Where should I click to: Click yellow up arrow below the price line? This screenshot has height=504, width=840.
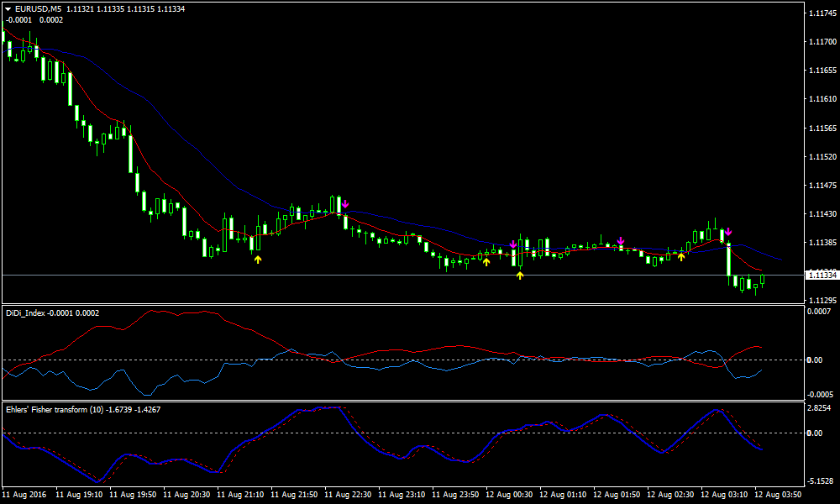520,275
